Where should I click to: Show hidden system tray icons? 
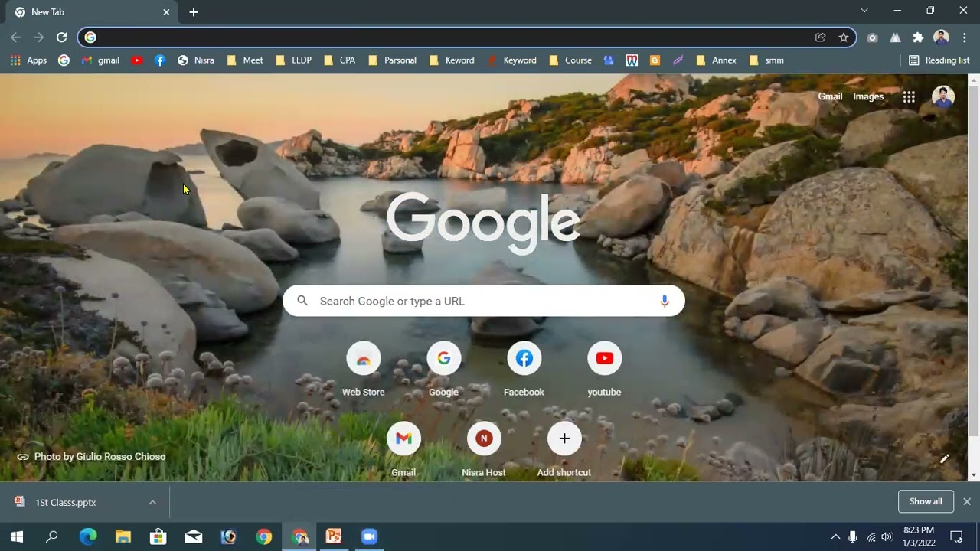pyautogui.click(x=835, y=536)
